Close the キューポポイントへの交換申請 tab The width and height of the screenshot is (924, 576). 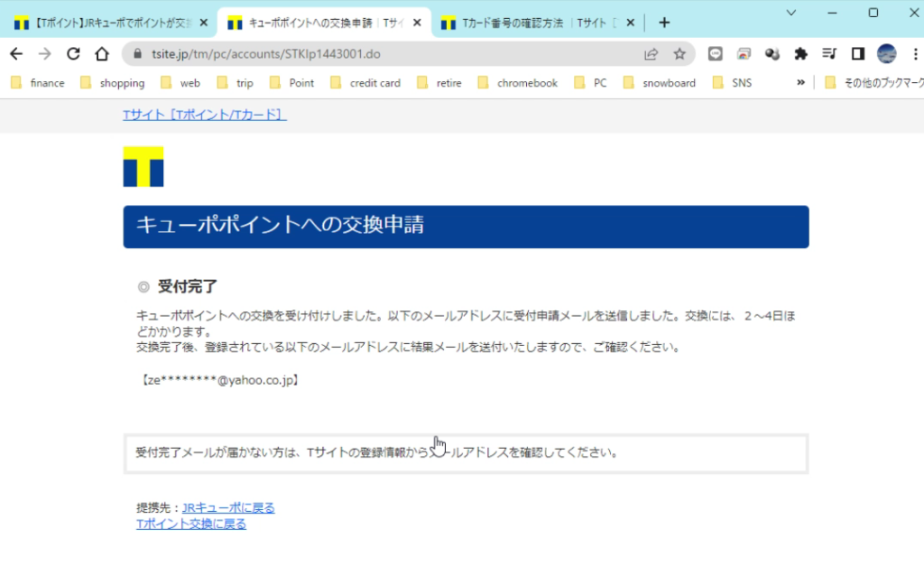(417, 23)
